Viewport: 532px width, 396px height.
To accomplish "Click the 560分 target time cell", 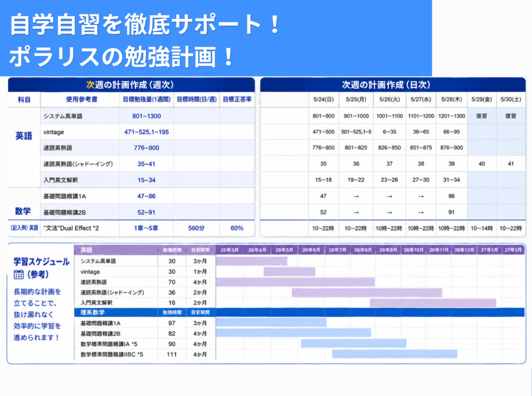I will pyautogui.click(x=196, y=228).
